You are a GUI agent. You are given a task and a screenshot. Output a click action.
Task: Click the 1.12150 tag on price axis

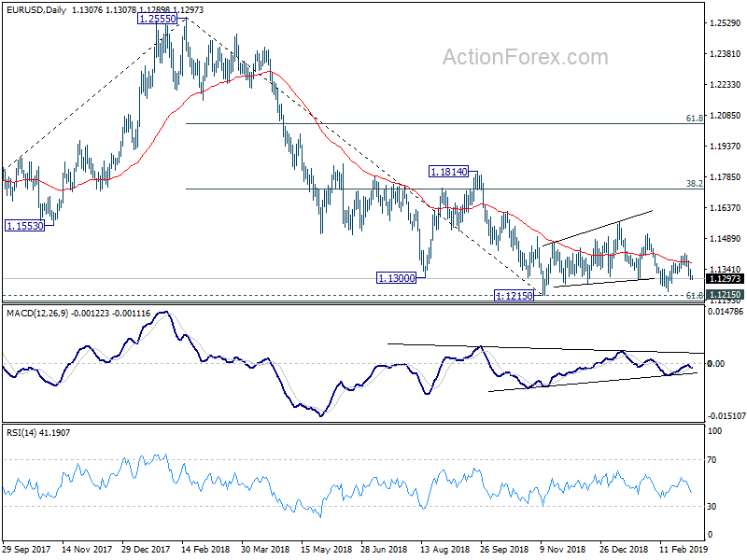pos(725,295)
